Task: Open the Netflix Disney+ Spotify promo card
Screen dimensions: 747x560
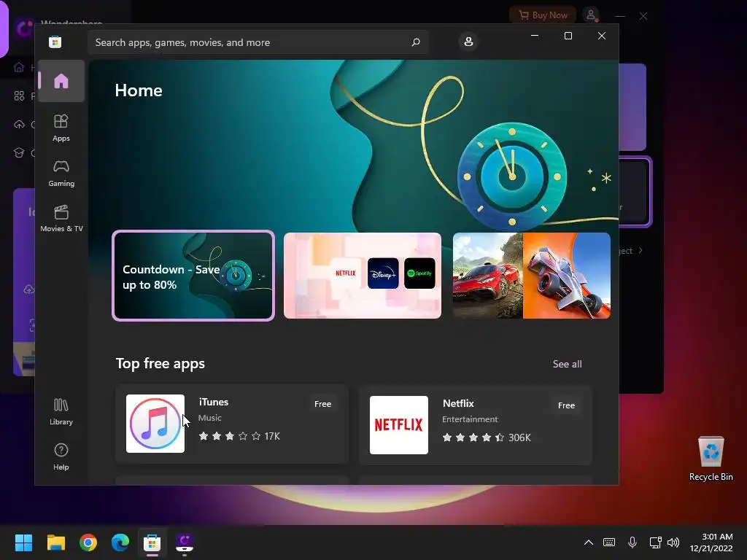Action: coord(363,276)
